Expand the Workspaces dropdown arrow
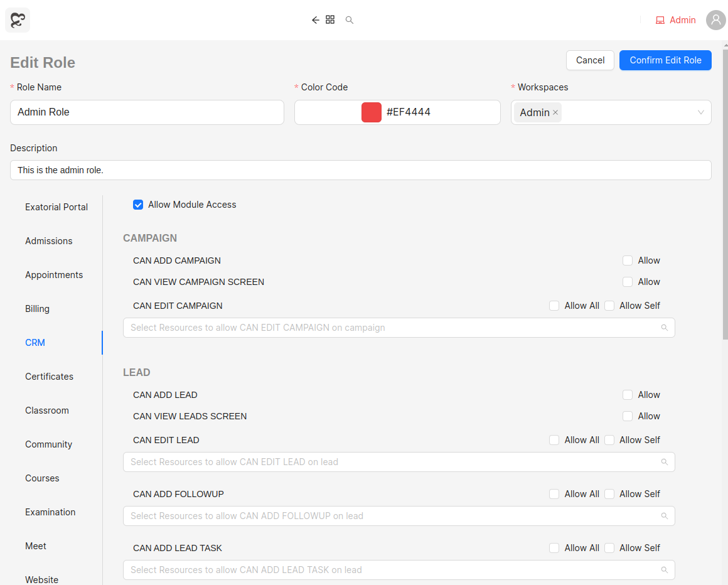728x585 pixels. (x=700, y=112)
